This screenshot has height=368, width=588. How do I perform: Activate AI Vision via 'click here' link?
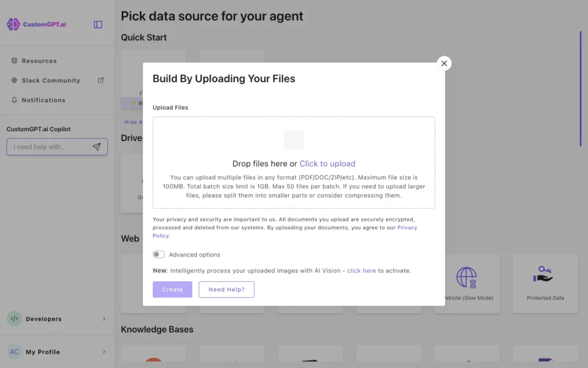click(x=361, y=270)
